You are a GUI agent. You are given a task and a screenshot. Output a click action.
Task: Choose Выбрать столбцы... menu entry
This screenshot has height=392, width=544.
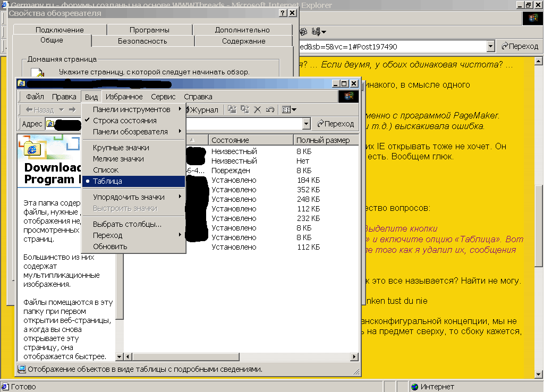coord(127,224)
